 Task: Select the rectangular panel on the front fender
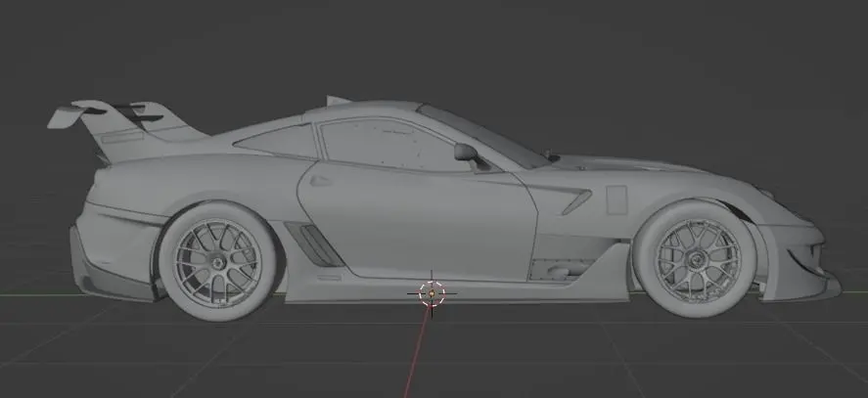click(x=617, y=199)
